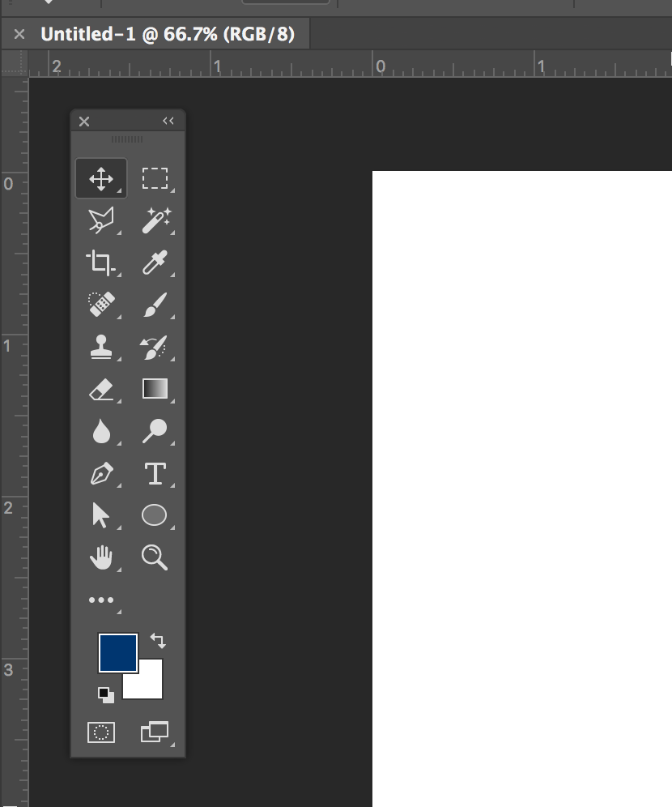Image resolution: width=672 pixels, height=807 pixels.
Task: Click the ruler origin corner box
Action: (x=15, y=64)
